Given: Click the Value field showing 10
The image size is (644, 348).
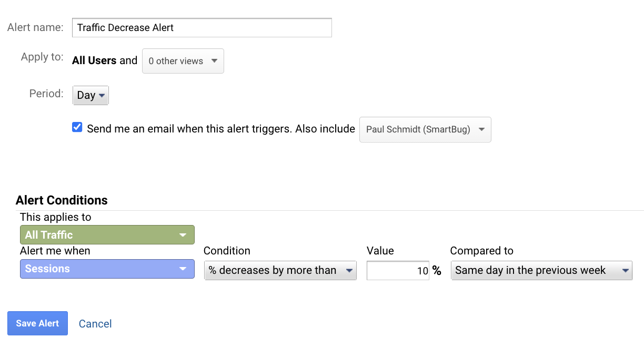Looking at the screenshot, I should pos(398,271).
